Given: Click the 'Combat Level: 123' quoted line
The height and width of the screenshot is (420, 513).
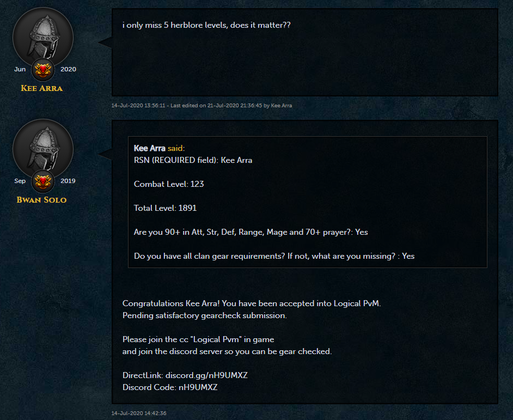Looking at the screenshot, I should 169,184.
